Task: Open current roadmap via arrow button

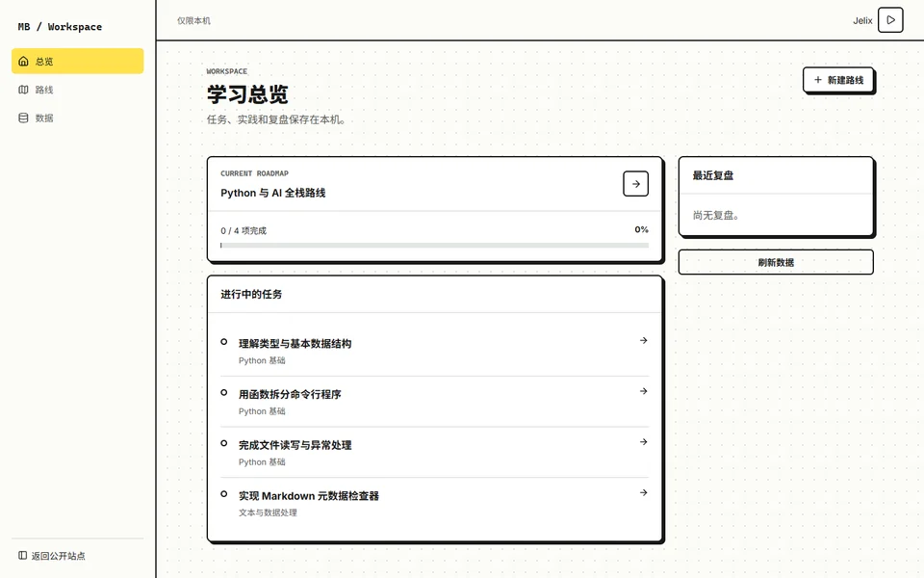Action: coord(636,184)
